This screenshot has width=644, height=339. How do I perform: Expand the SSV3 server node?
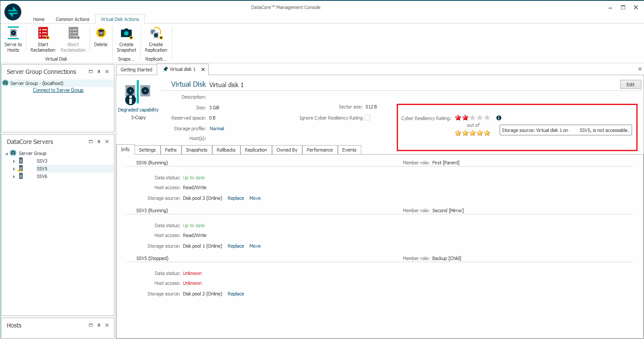click(14, 161)
